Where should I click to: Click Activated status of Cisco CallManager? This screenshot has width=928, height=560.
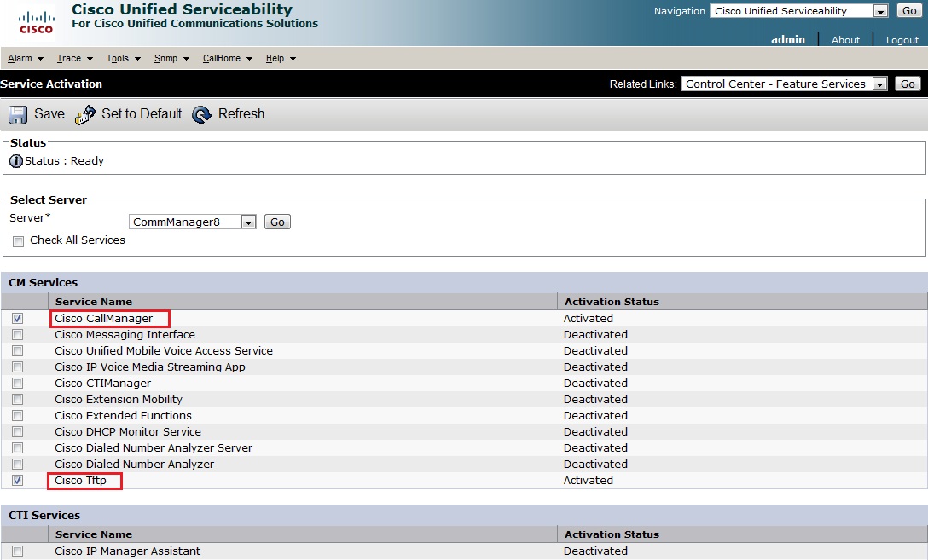click(589, 318)
